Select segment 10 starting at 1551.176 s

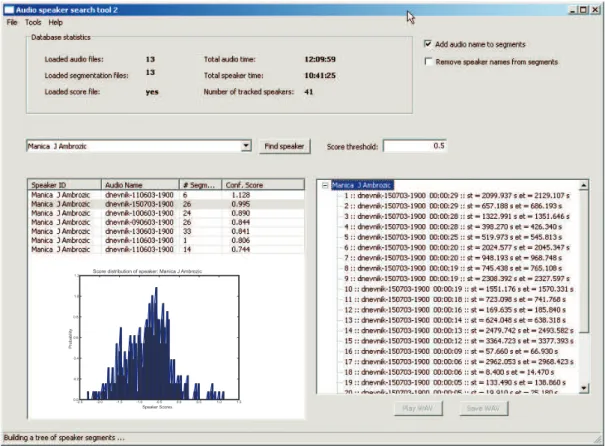[459, 289]
